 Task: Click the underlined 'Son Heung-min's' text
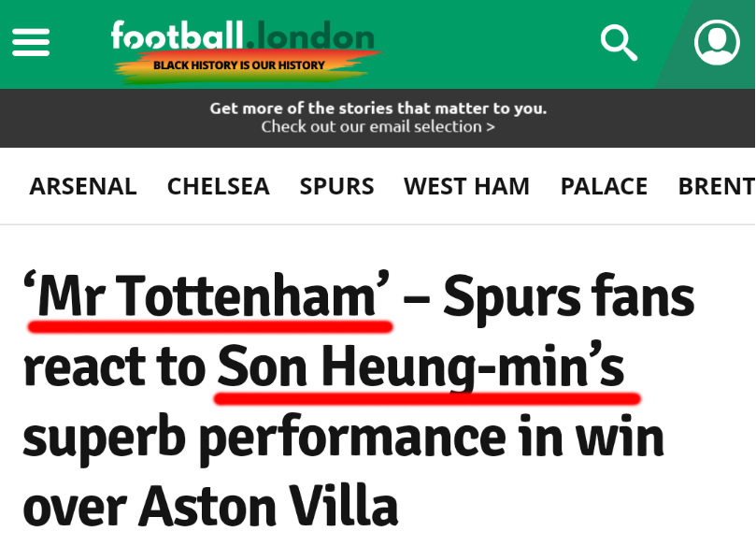click(x=421, y=367)
